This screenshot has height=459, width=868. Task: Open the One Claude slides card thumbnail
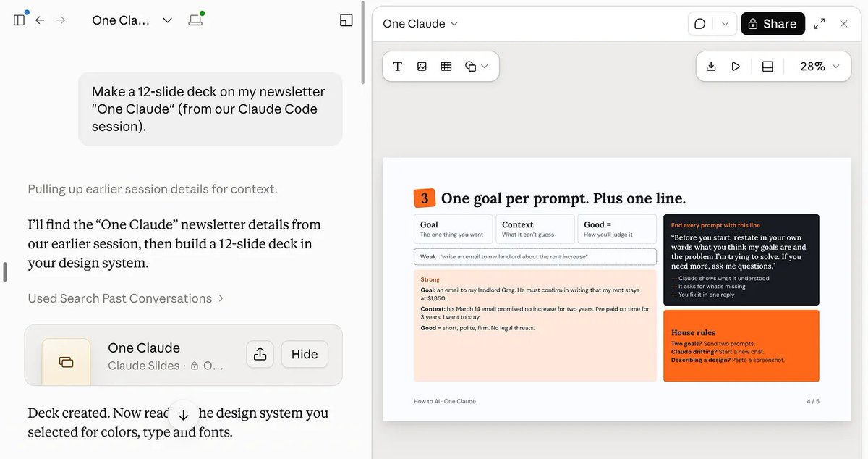point(66,361)
